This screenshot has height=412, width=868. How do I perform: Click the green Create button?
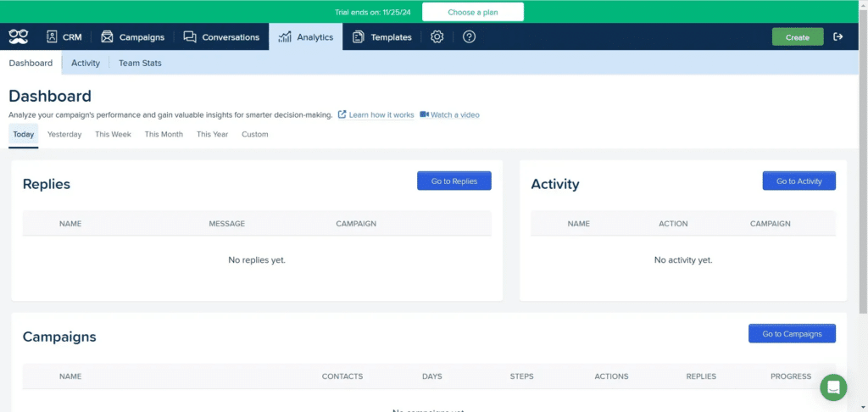click(x=797, y=37)
